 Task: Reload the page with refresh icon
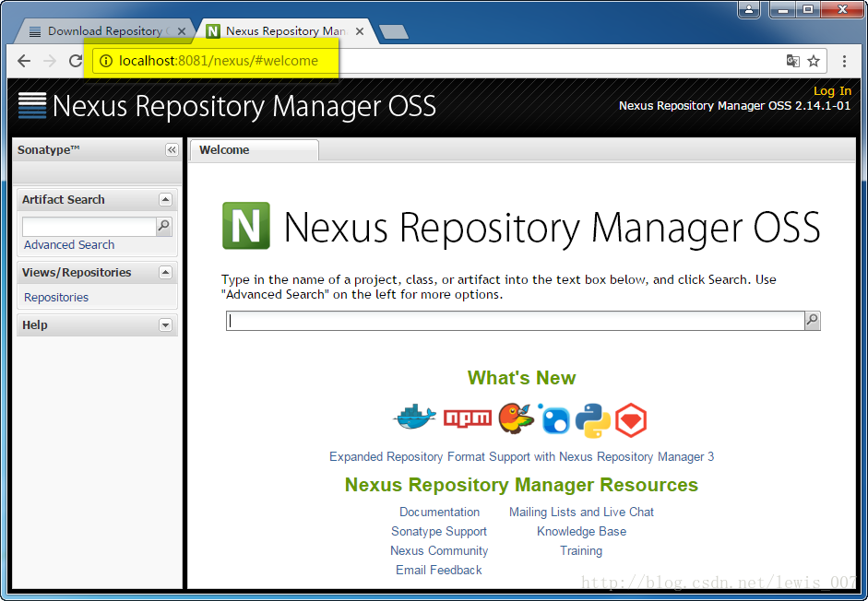coord(76,60)
